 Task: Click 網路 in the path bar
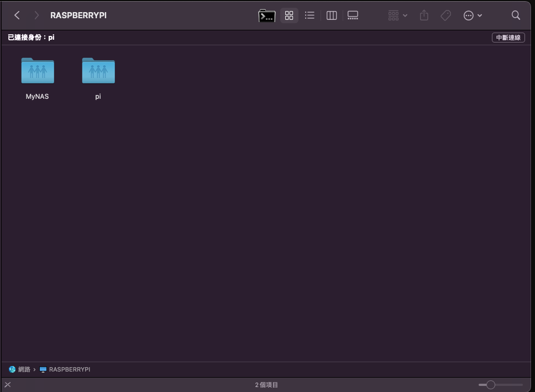click(x=24, y=369)
